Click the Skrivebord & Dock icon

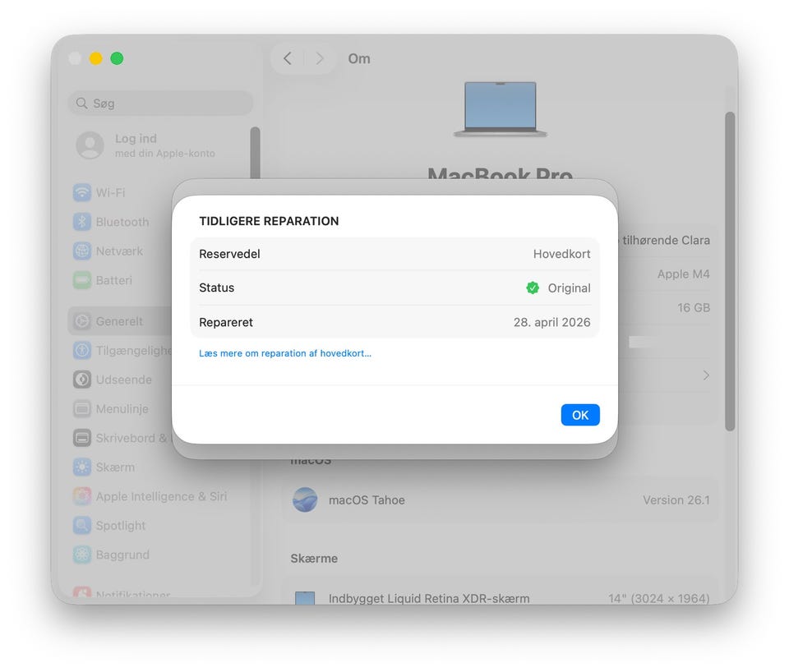pyautogui.click(x=82, y=438)
